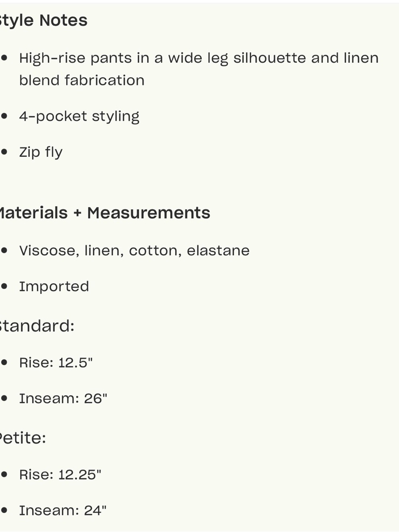Click the 'Imported' bullet item
Image resolution: width=399 pixels, height=532 pixels.
(54, 287)
